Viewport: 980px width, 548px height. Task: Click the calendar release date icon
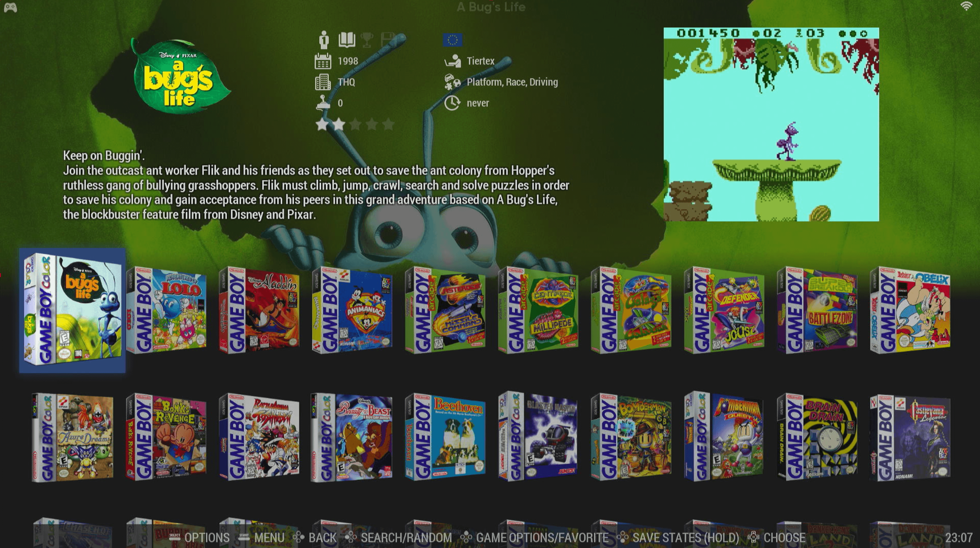pos(323,61)
